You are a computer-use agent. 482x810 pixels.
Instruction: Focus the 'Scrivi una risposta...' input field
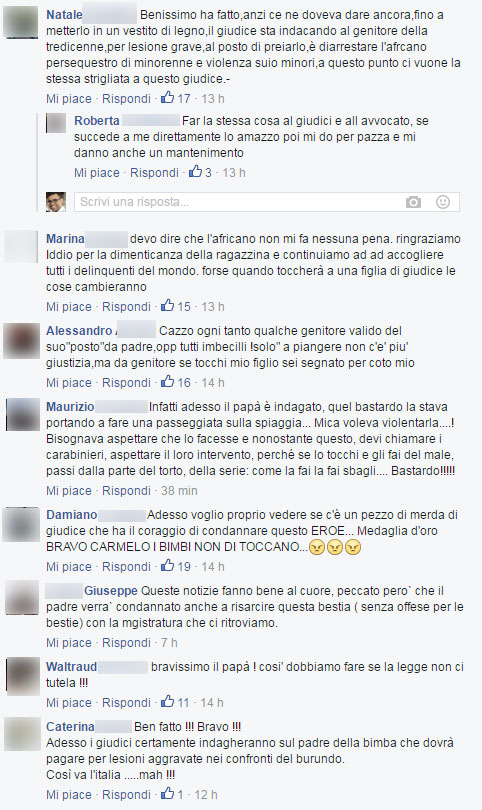coord(267,202)
